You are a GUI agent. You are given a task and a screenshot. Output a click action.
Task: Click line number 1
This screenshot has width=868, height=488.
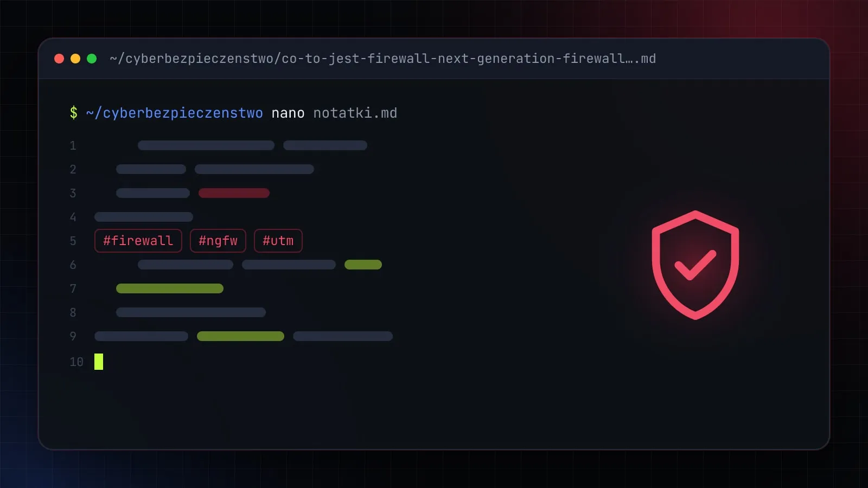pyautogui.click(x=73, y=145)
